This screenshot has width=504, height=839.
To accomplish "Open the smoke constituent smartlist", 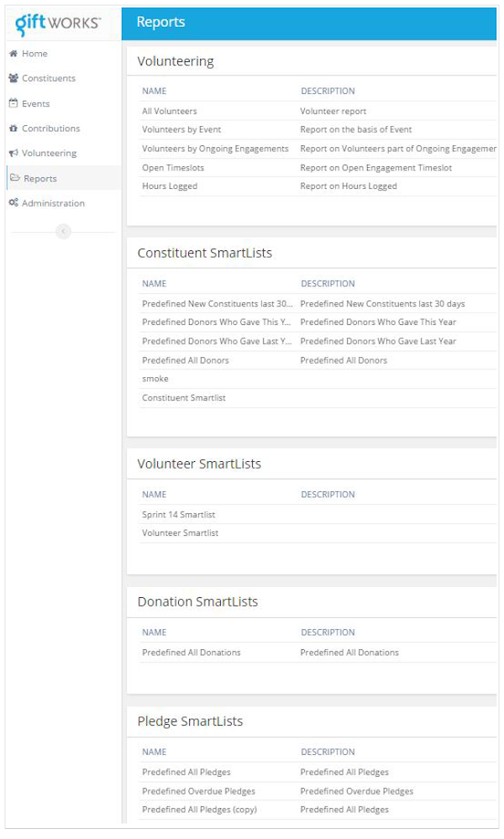I will tap(155, 379).
